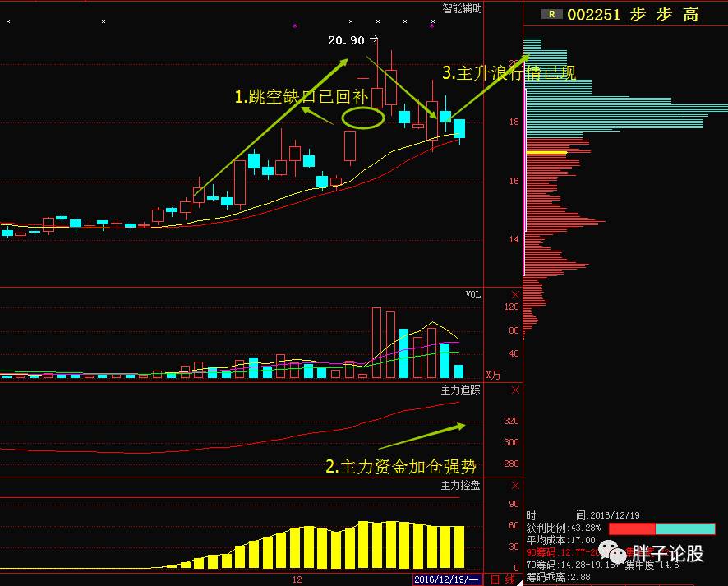The width and height of the screenshot is (728, 586).
Task: Select the 主力控盘 indicator label
Action: [461, 485]
